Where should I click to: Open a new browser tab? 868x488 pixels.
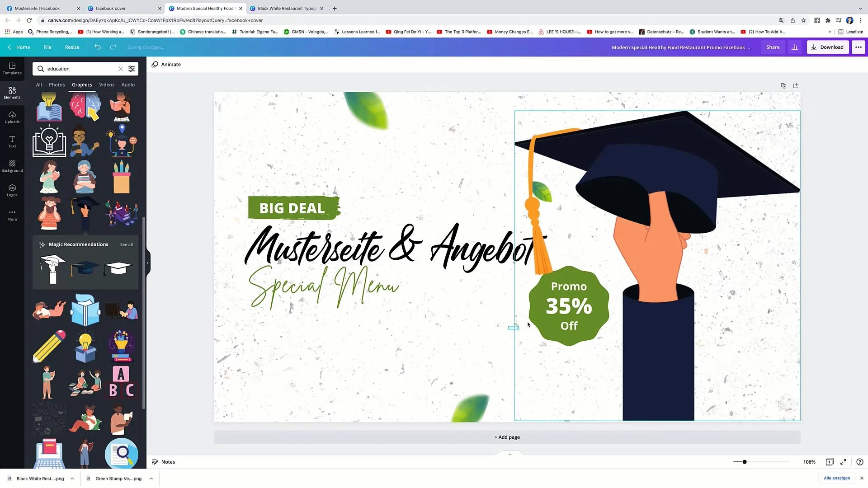click(x=335, y=8)
